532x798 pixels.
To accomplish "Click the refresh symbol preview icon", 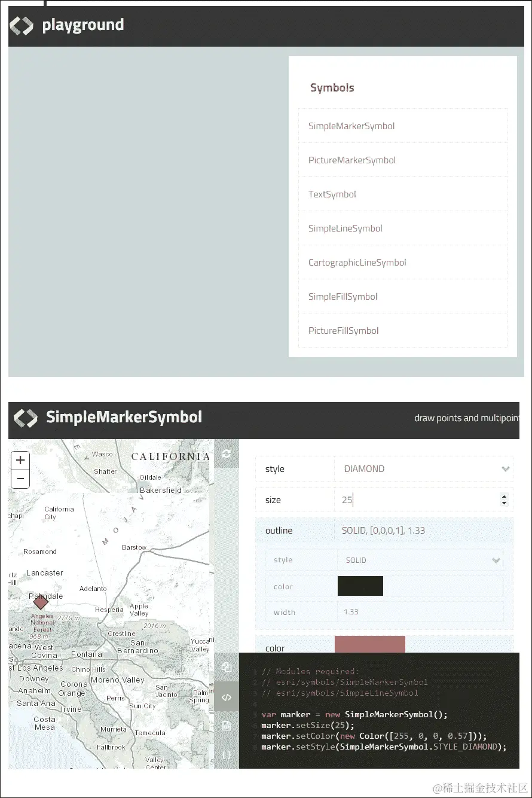I will (227, 454).
